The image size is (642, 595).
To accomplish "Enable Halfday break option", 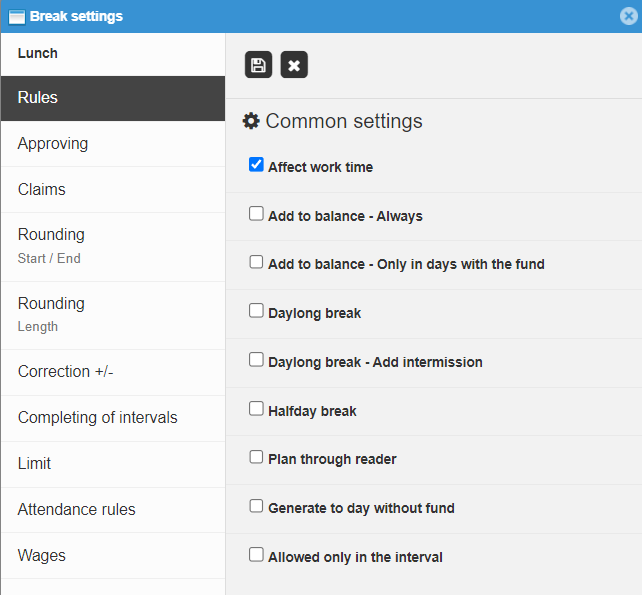I will [256, 408].
